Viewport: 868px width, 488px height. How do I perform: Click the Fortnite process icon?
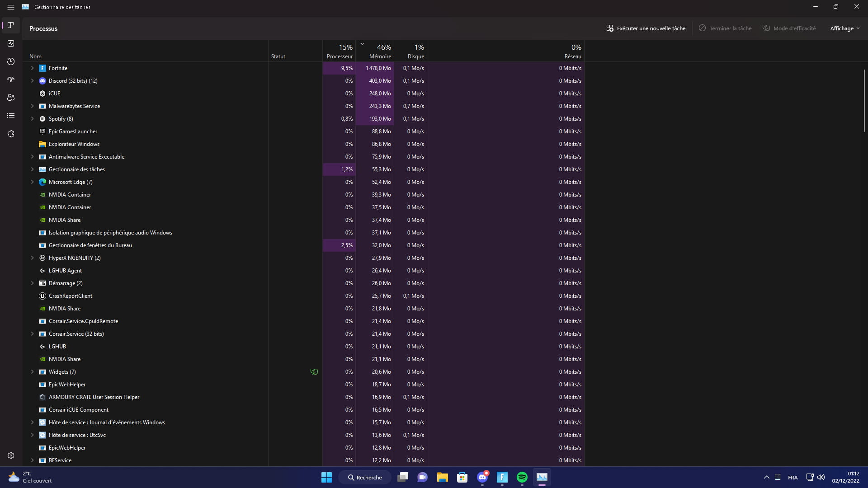(x=42, y=68)
